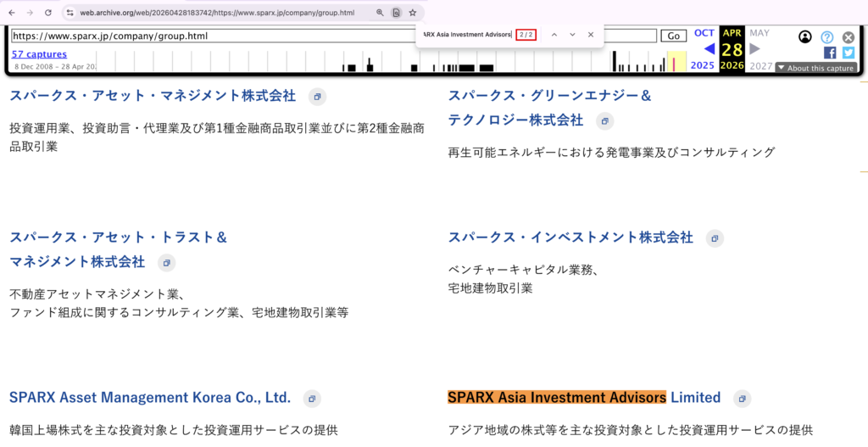Focus the find bar search text field
868x447 pixels.
pyautogui.click(x=466, y=35)
